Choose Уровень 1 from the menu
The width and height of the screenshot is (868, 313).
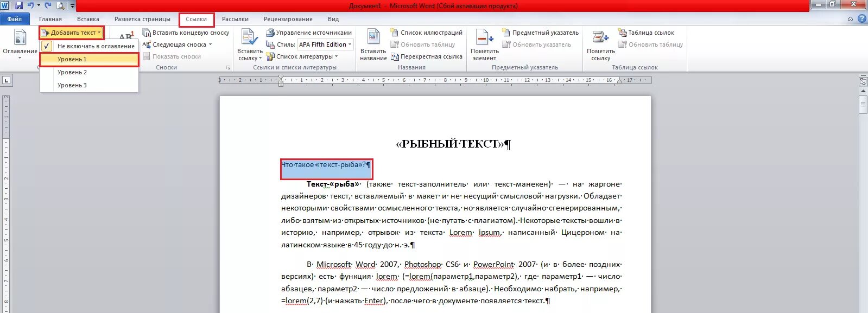coord(90,59)
